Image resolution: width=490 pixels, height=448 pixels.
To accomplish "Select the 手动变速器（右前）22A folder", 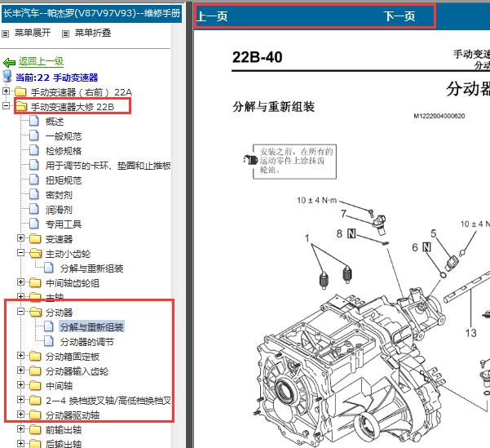I will [x=82, y=92].
